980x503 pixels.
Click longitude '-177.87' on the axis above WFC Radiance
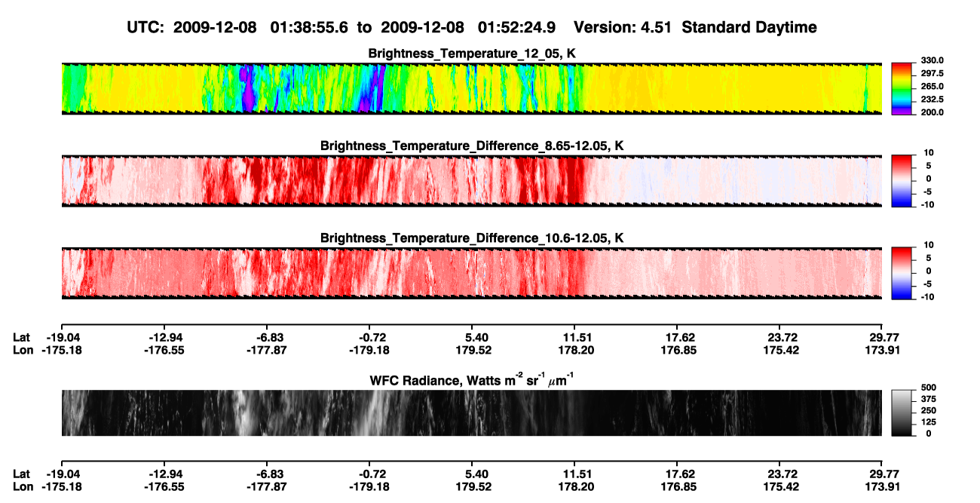point(267,350)
